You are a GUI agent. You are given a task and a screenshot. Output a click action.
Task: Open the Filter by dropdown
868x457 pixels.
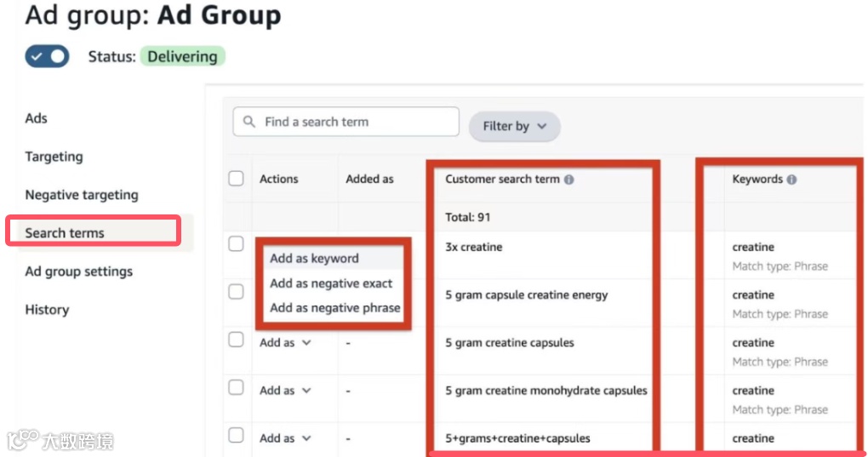pyautogui.click(x=514, y=126)
